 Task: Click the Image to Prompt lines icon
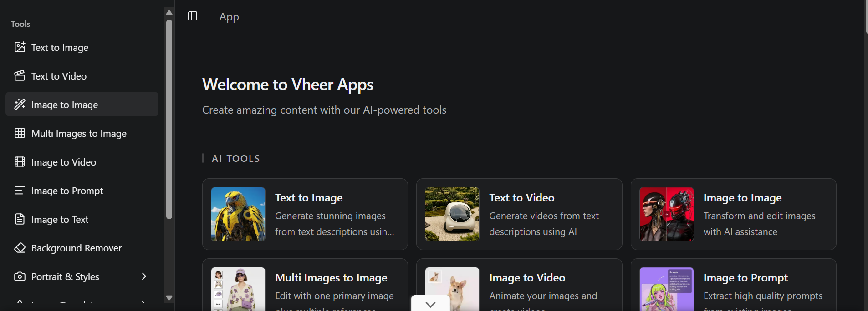(20, 191)
